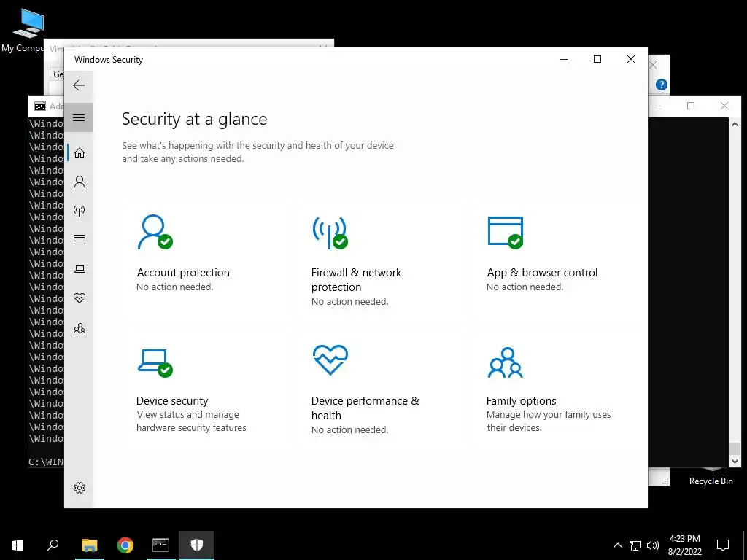This screenshot has width=747, height=560.
Task: Maximize the Windows Security window
Action: 597,59
